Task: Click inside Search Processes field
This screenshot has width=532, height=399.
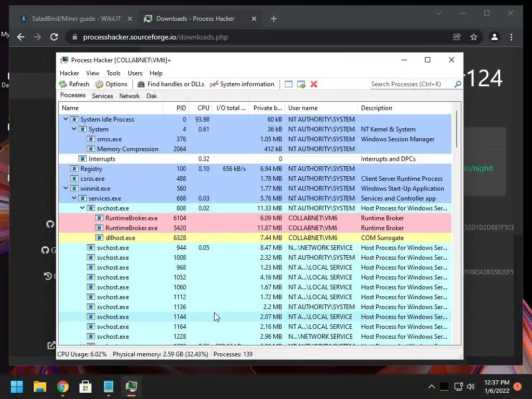Action: coord(411,84)
